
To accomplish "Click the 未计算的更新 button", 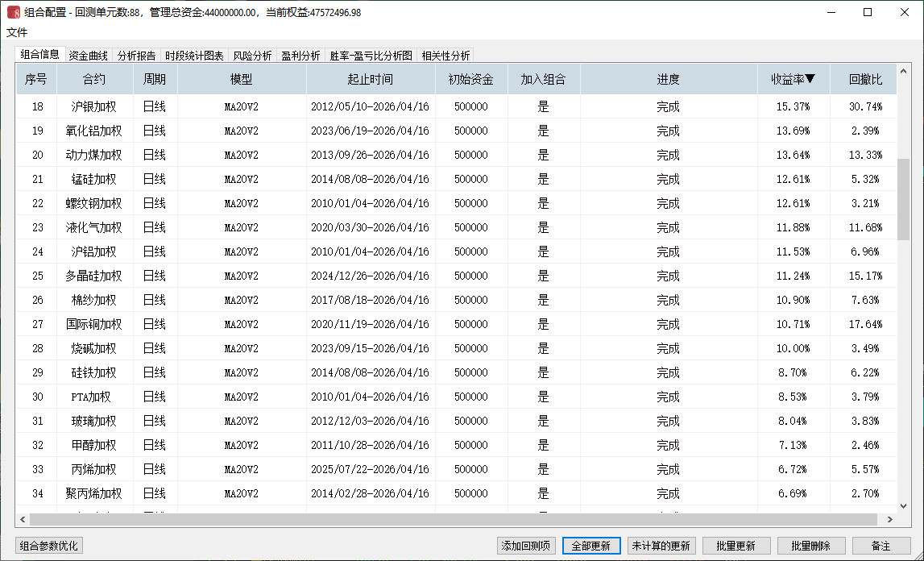I will tap(661, 546).
